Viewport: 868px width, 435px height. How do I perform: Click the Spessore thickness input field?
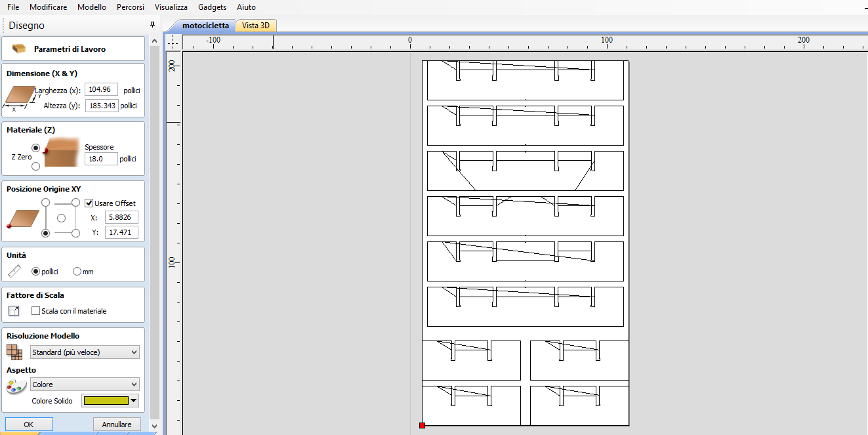coord(101,159)
